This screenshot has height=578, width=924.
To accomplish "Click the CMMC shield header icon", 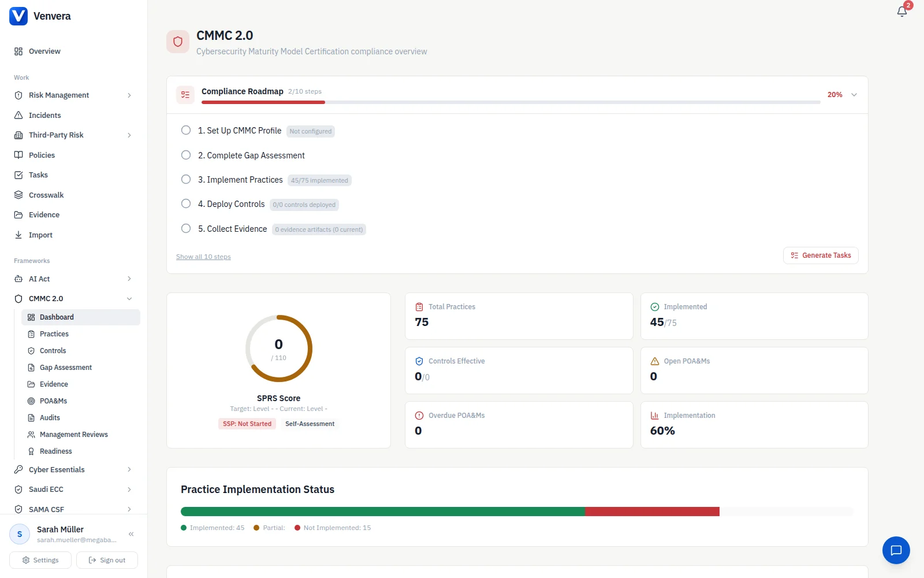I will [178, 42].
